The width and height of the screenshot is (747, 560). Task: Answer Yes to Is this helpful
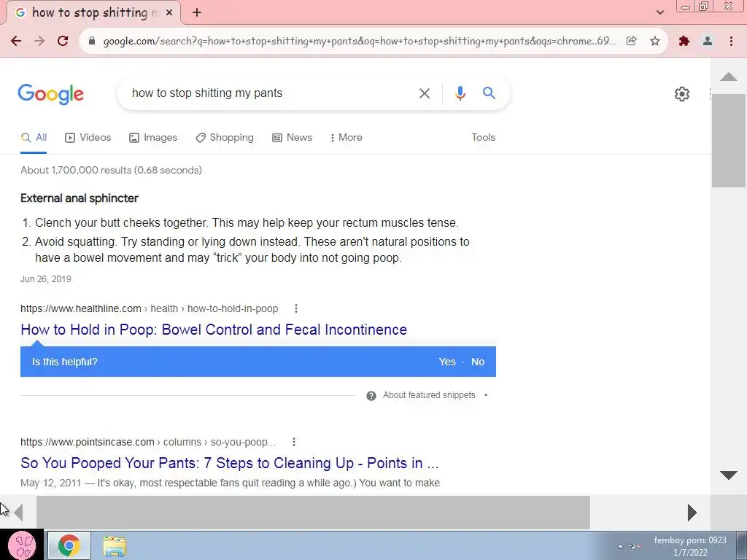point(447,362)
